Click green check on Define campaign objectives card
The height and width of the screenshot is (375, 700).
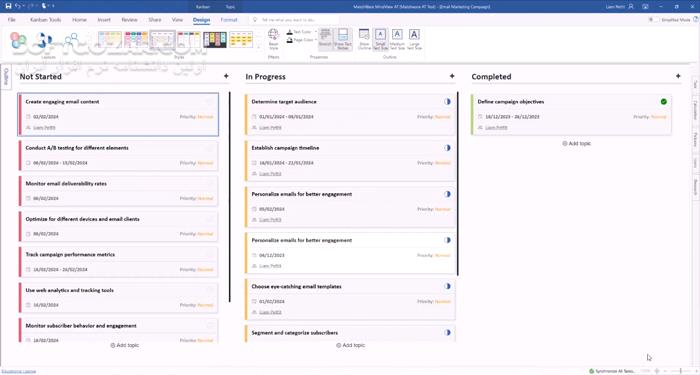pos(664,102)
